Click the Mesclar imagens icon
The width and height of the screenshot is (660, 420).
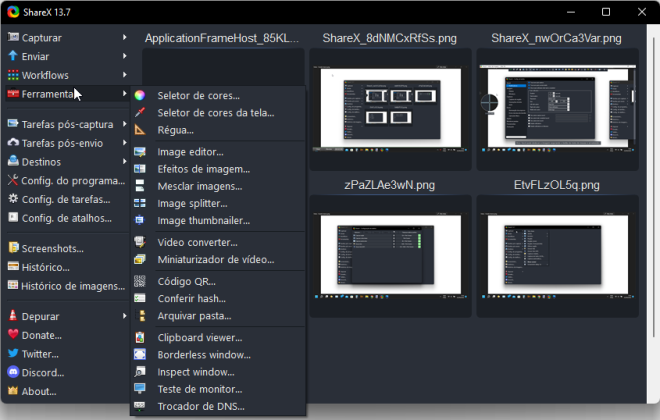pos(140,186)
